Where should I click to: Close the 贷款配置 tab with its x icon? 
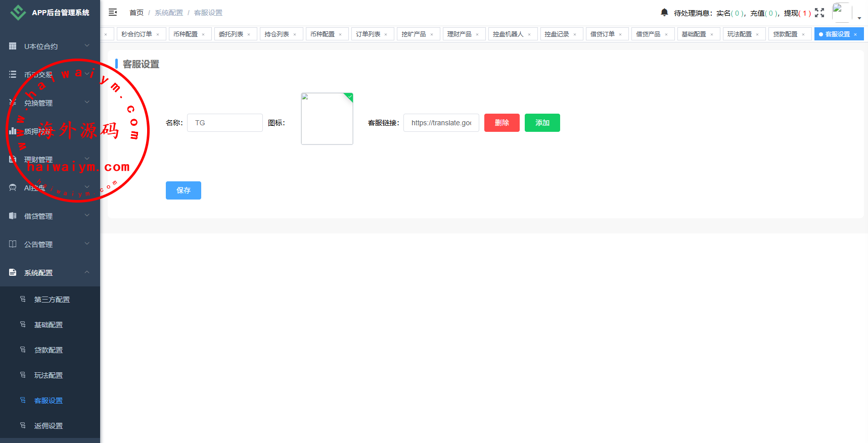pyautogui.click(x=803, y=34)
